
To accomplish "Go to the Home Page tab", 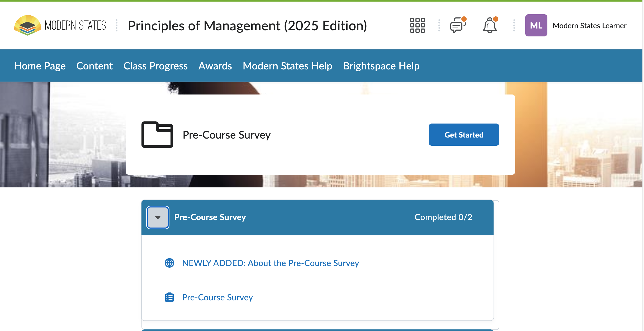I will (40, 66).
